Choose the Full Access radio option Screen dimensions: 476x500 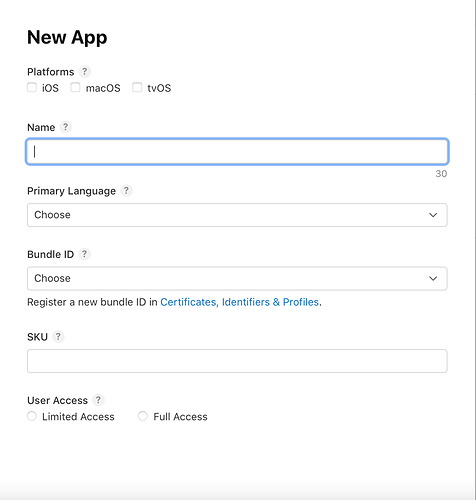point(143,416)
